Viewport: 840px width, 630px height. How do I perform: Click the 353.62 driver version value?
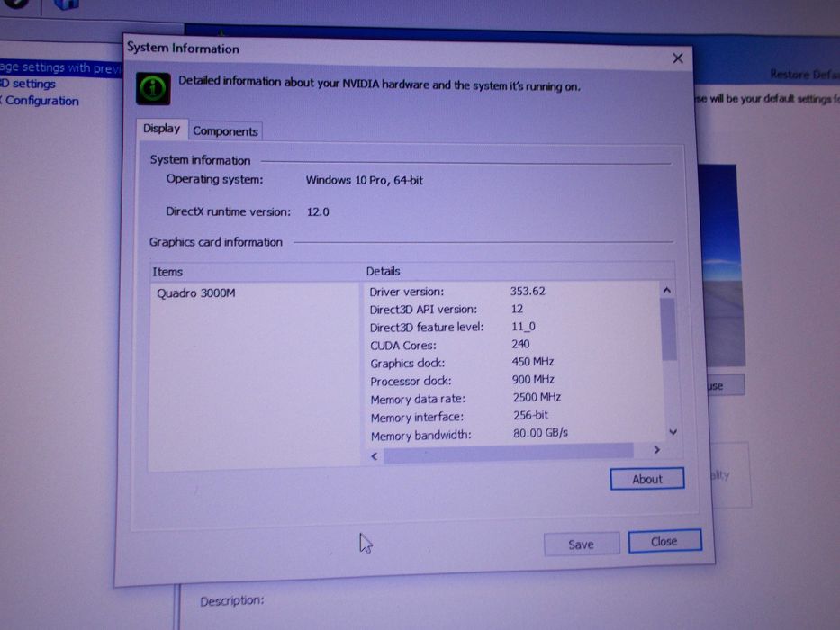[x=528, y=291]
